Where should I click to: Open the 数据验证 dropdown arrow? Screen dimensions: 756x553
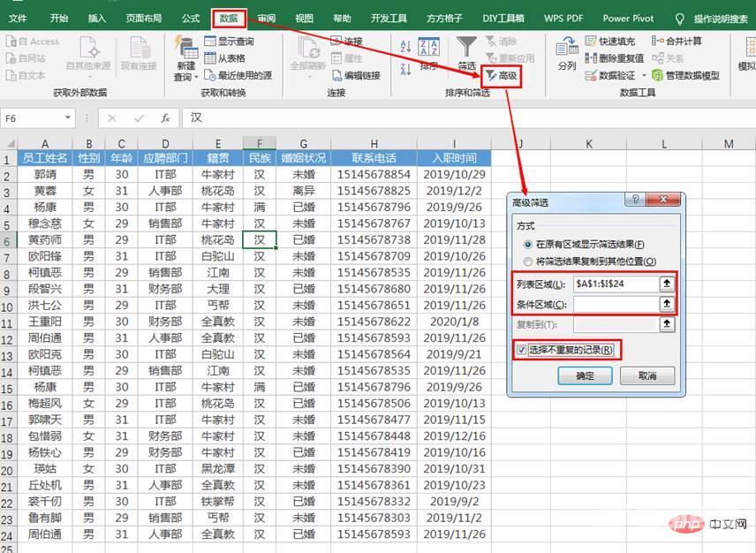click(645, 75)
